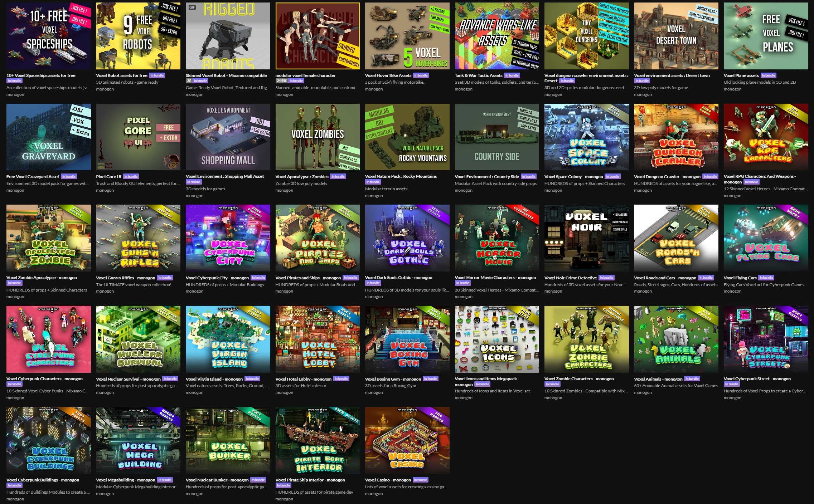Open the Voxel Icons cover image
The width and height of the screenshot is (814, 504).
(497, 339)
